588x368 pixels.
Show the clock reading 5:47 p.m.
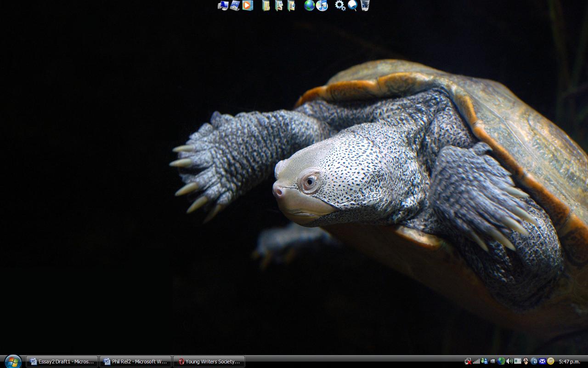pos(570,362)
